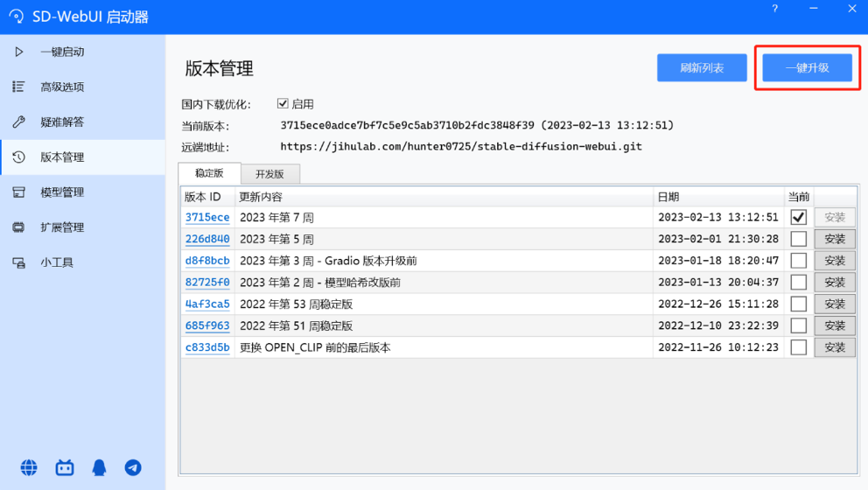868x490 pixels.
Task: Install version d8f8bcb
Action: tap(835, 260)
